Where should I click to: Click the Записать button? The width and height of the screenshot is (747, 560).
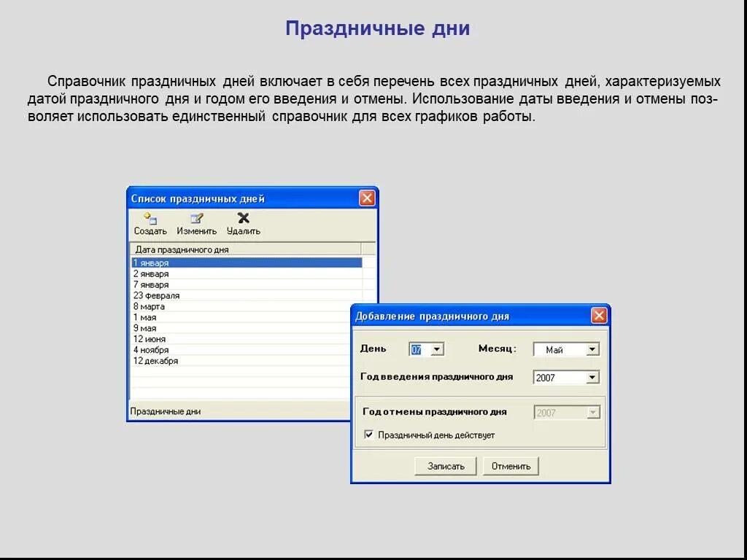[x=446, y=466]
